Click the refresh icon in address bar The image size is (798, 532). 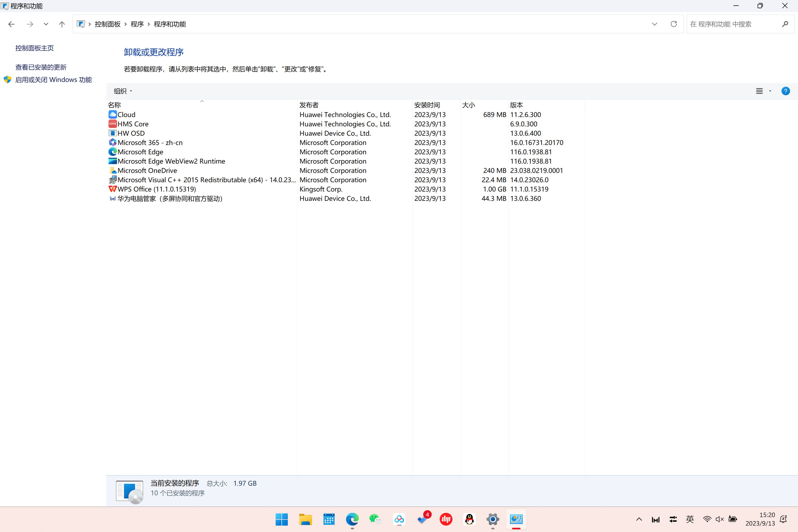(x=674, y=24)
